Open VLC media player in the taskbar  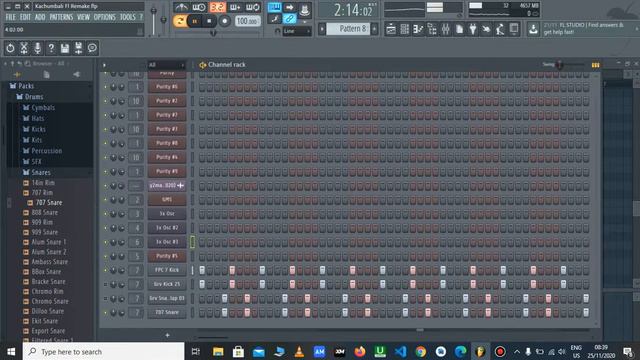tap(299, 351)
